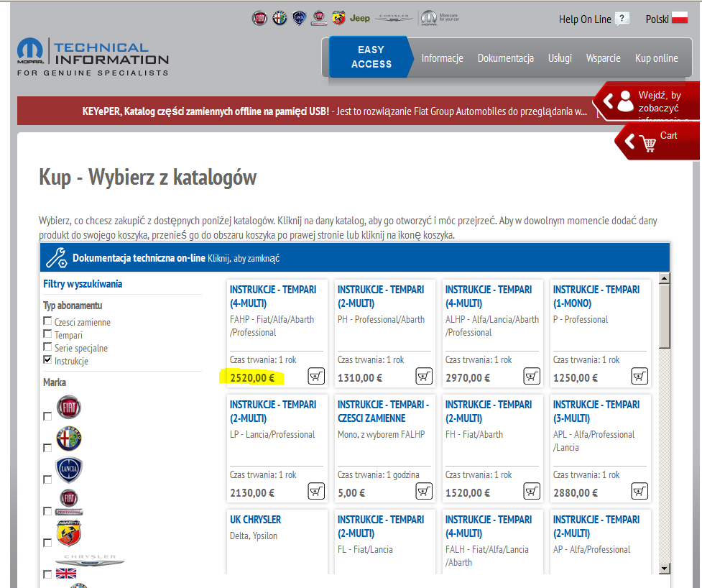Click the 'FL - Fiat/Lancia' card description
The width and height of the screenshot is (702, 588).
(x=365, y=549)
